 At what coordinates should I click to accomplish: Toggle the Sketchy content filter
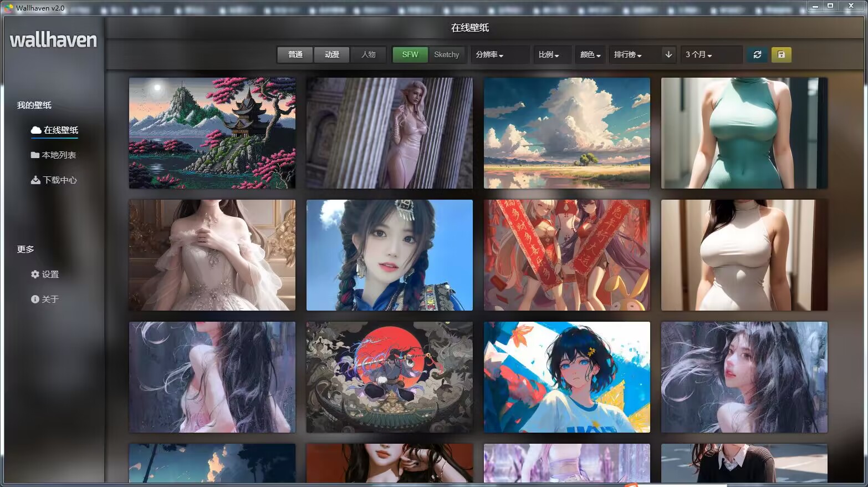[447, 54]
